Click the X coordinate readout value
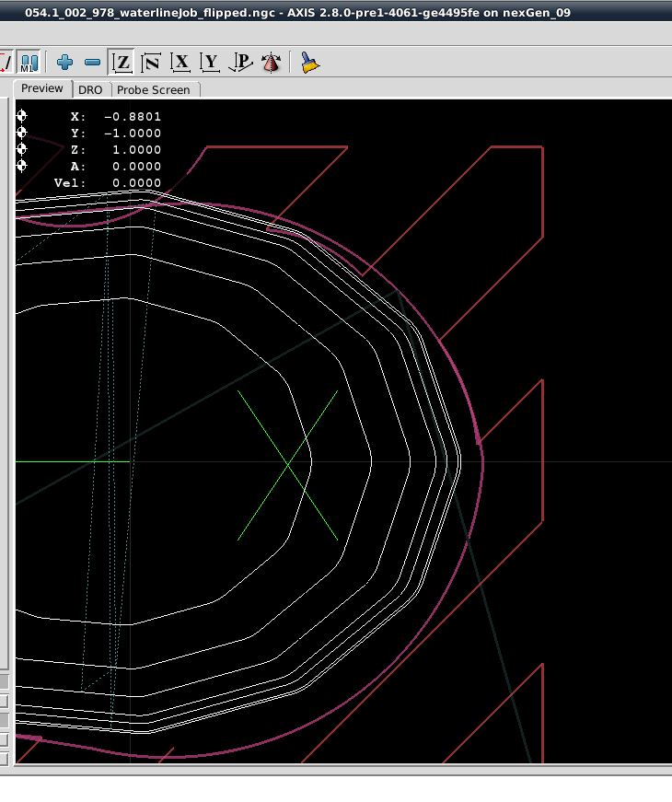Viewport: 672px width, 802px height. pyautogui.click(x=132, y=117)
